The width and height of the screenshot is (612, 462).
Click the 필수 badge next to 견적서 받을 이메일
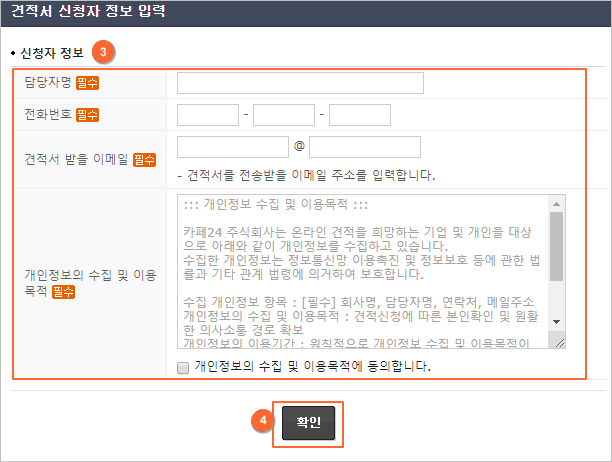point(144,160)
